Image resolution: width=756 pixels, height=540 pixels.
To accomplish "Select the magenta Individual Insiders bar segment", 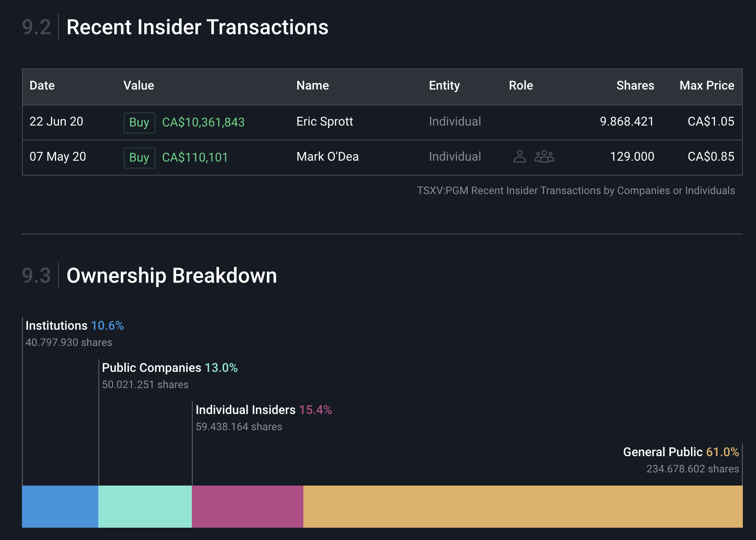I will tap(248, 506).
